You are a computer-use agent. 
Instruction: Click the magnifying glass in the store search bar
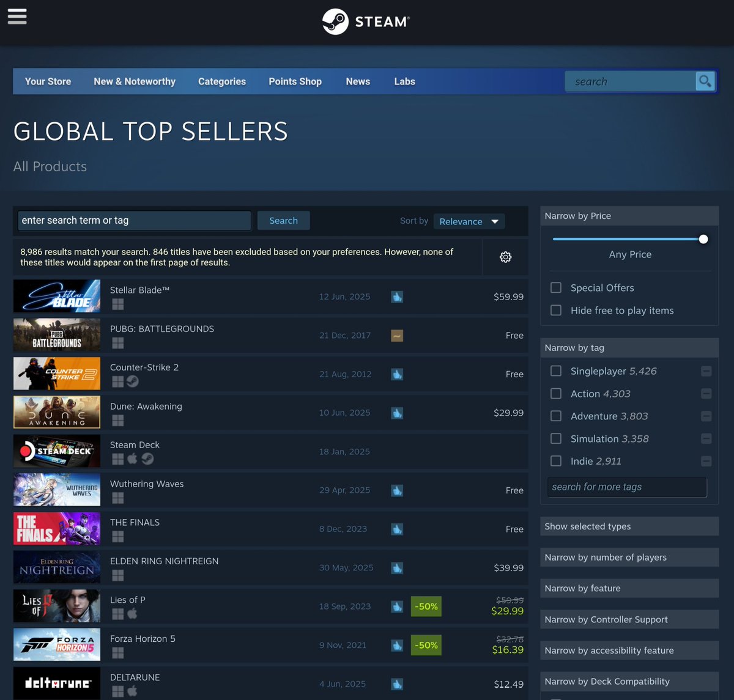[705, 81]
